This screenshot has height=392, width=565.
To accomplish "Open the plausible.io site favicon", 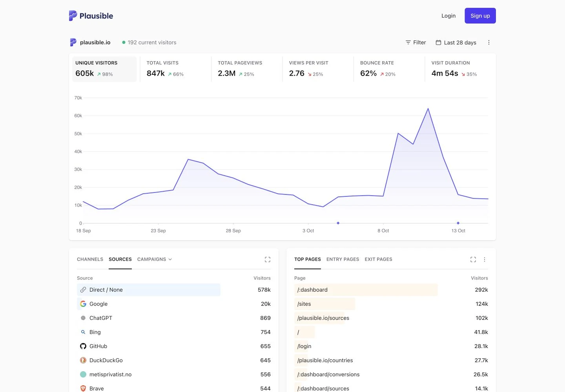I will pos(73,42).
